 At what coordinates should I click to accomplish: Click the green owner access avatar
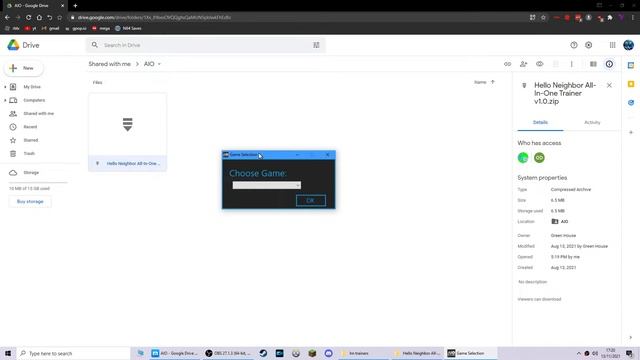523,158
